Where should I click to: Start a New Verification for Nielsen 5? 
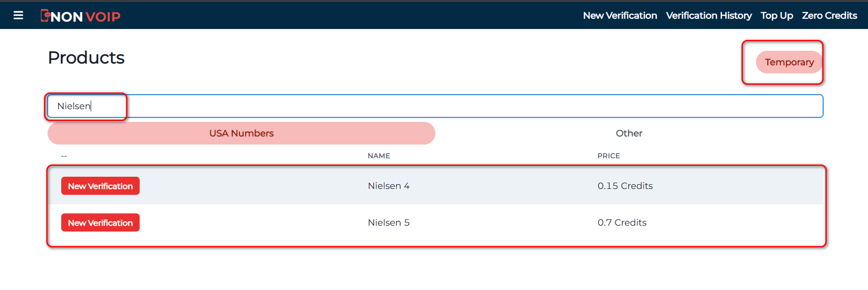(x=100, y=222)
